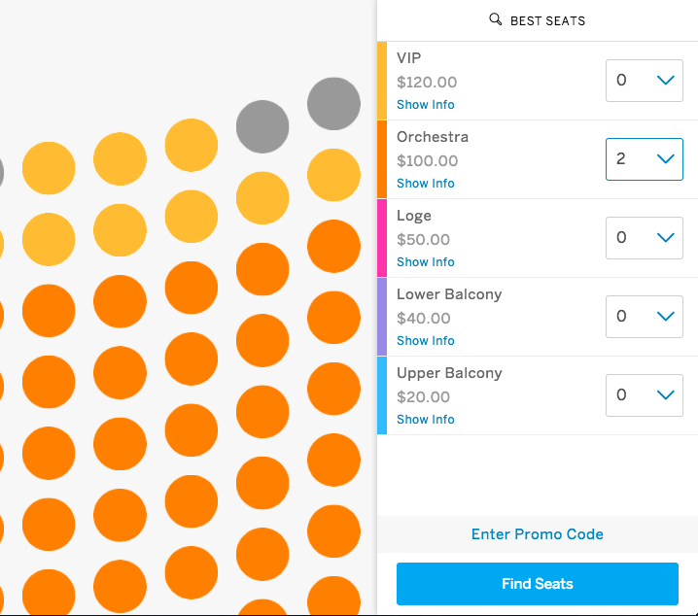This screenshot has height=616, width=698.
Task: Click Enter Promo Code link
Action: pyautogui.click(x=538, y=534)
